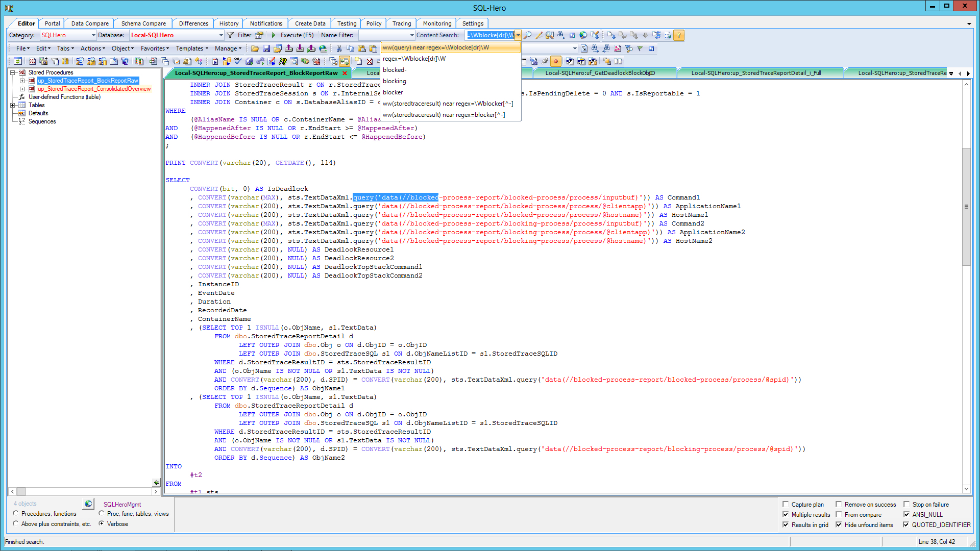Click the find next binoculars icon
This screenshot has width=980, height=551.
click(x=595, y=48)
